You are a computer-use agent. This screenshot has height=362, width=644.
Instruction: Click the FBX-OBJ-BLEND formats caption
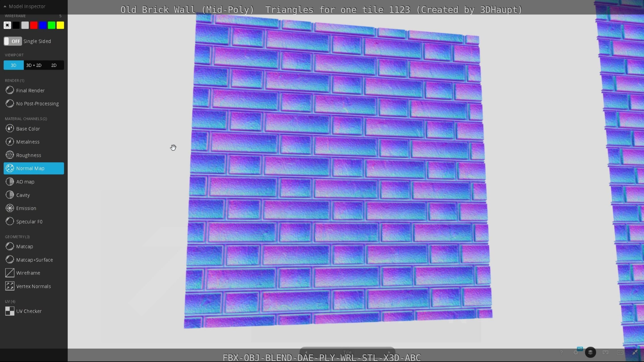(322, 358)
